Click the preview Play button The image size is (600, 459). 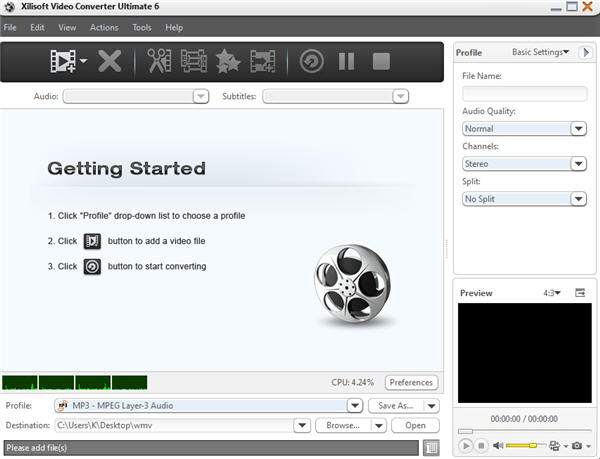[x=466, y=446]
